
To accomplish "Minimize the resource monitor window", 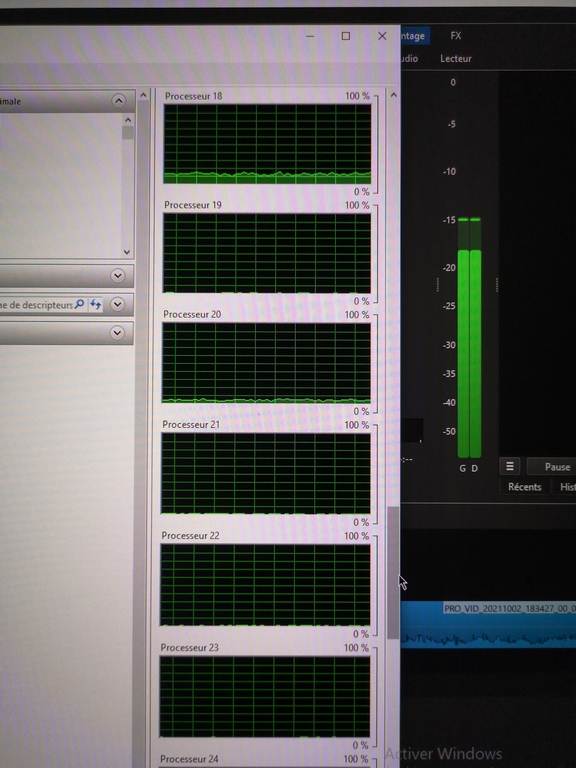I will click(x=310, y=36).
